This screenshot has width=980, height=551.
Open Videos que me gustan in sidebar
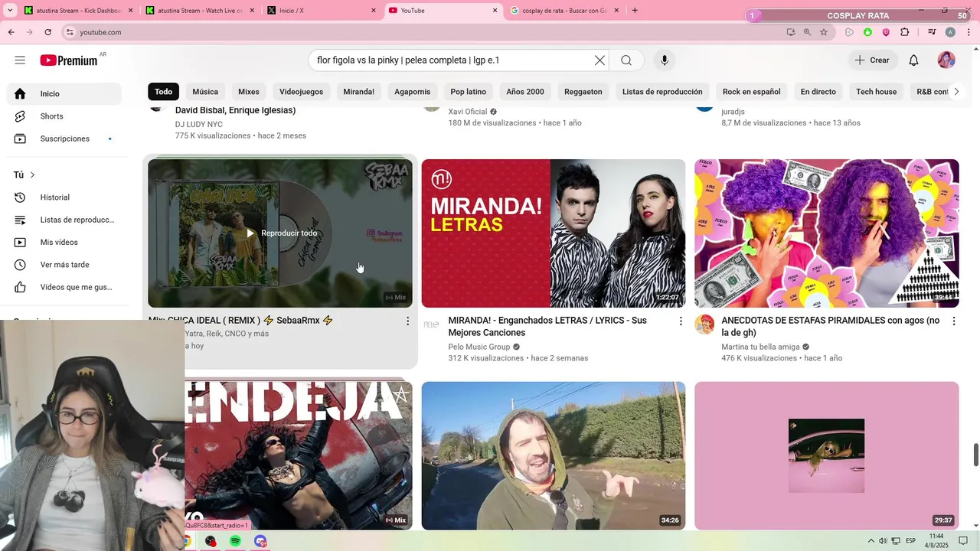pos(64,287)
